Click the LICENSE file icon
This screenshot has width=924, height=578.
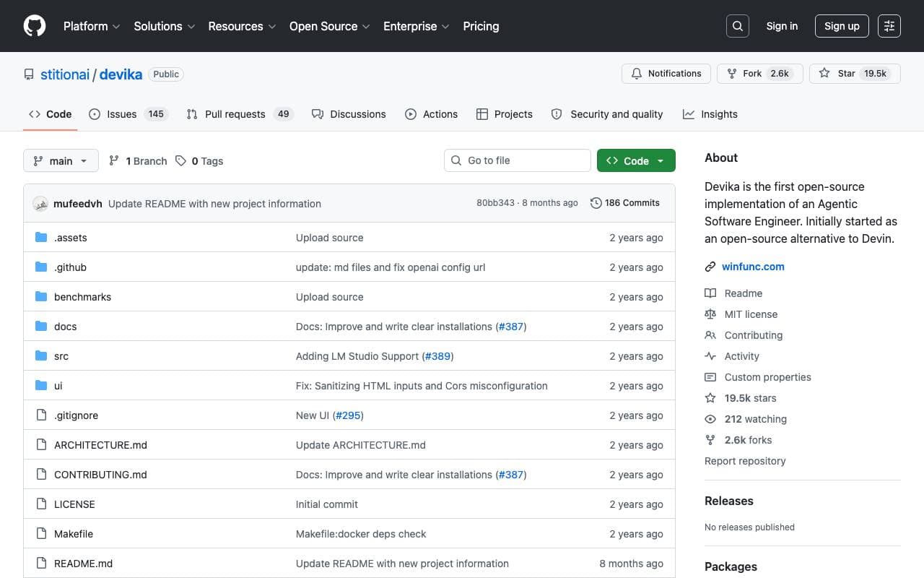(x=41, y=504)
